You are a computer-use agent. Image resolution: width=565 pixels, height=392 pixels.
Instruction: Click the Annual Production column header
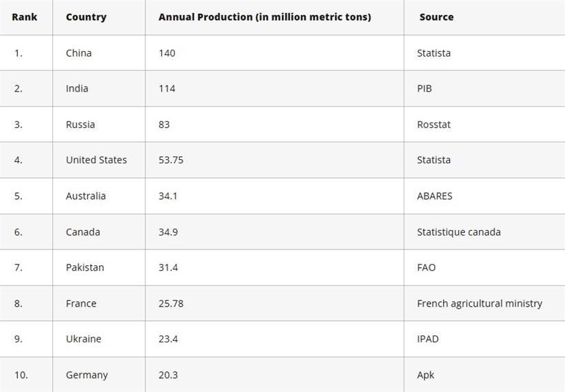coord(265,17)
